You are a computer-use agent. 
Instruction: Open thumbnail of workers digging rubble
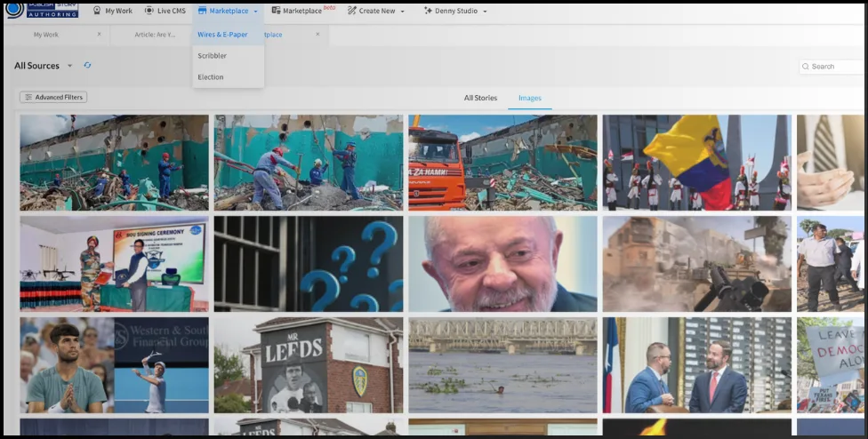309,163
